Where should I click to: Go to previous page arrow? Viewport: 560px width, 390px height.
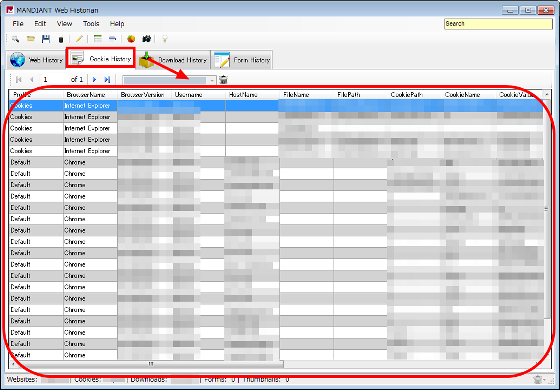(32, 79)
